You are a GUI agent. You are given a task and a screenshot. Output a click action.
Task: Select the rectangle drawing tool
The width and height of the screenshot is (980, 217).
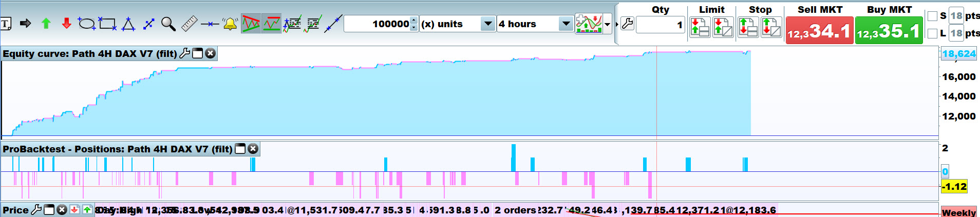pyautogui.click(x=107, y=24)
